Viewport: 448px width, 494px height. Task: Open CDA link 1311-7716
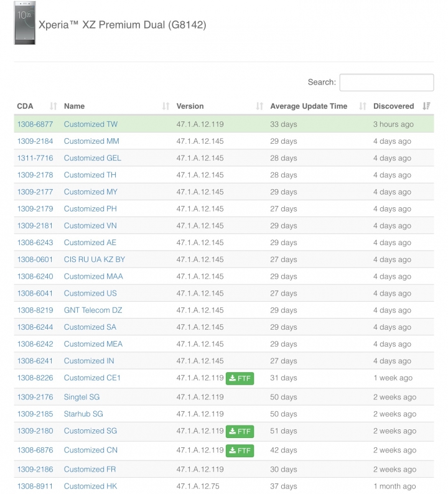coord(35,158)
